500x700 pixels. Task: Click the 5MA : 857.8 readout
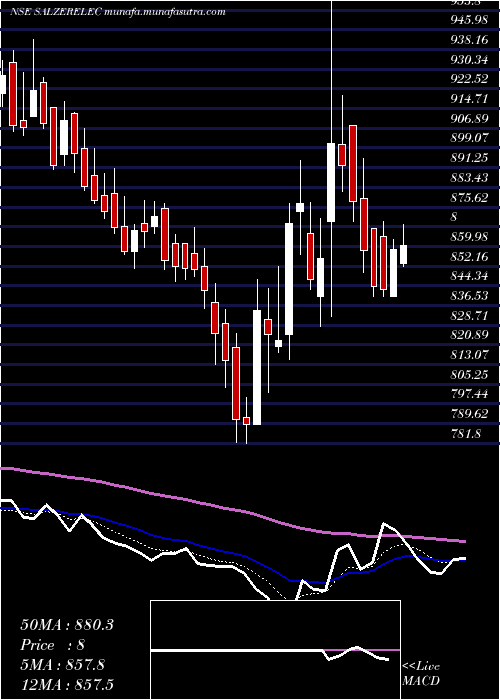pyautogui.click(x=62, y=665)
